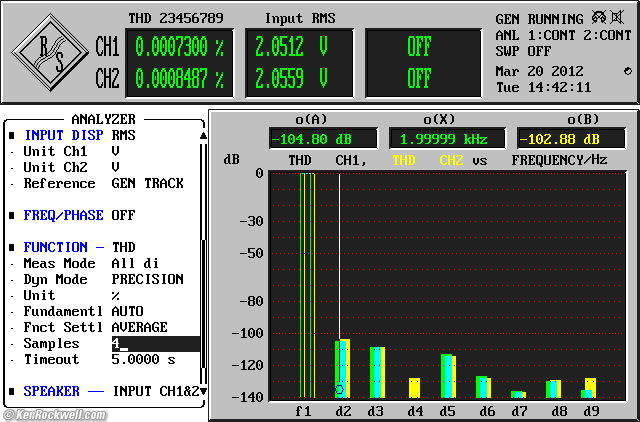Screen dimensions: 640x422
Task: Click the Samples label in ANALYZER panel
Action: coord(51,344)
